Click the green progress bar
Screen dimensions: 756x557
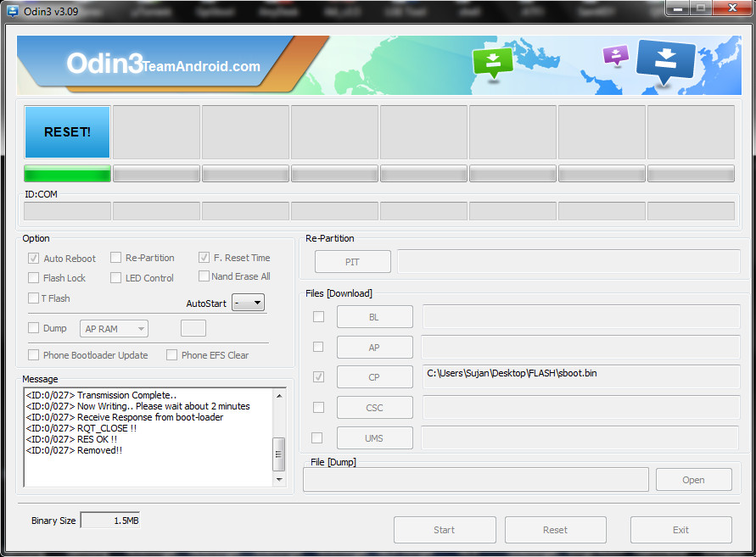click(68, 174)
